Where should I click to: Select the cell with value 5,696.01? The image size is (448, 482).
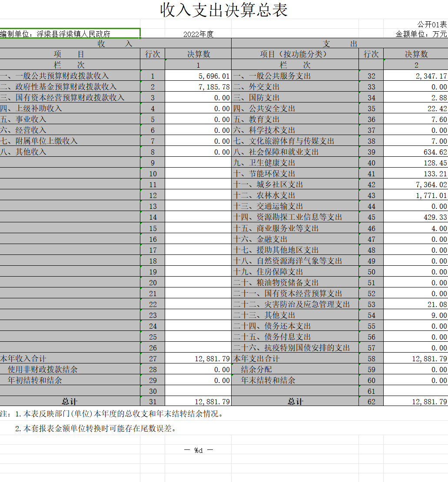click(198, 76)
